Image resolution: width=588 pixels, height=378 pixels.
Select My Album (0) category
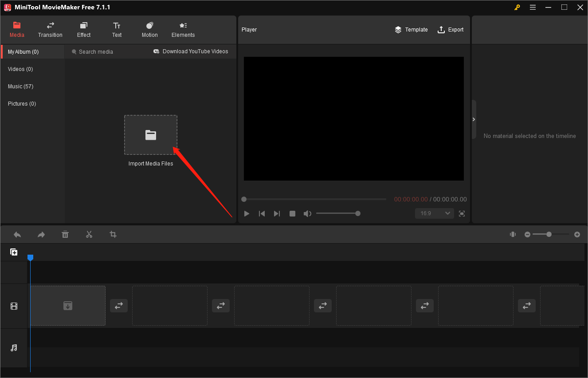tap(33, 51)
